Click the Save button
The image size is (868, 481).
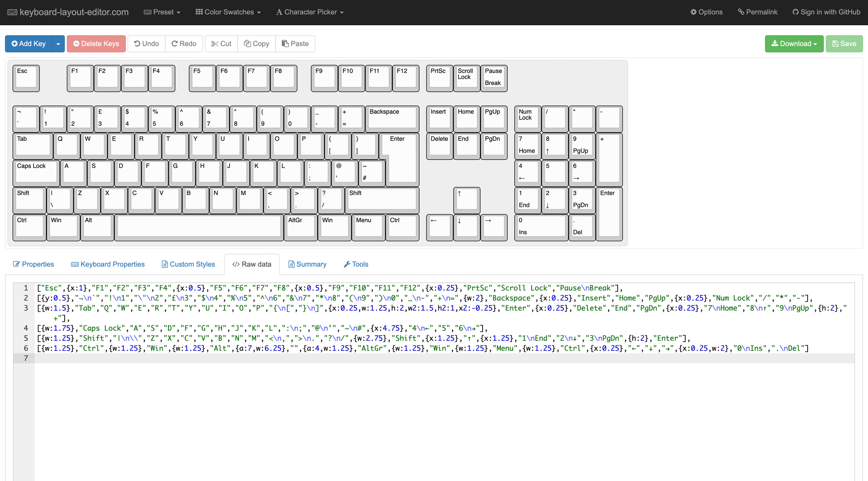click(x=844, y=43)
